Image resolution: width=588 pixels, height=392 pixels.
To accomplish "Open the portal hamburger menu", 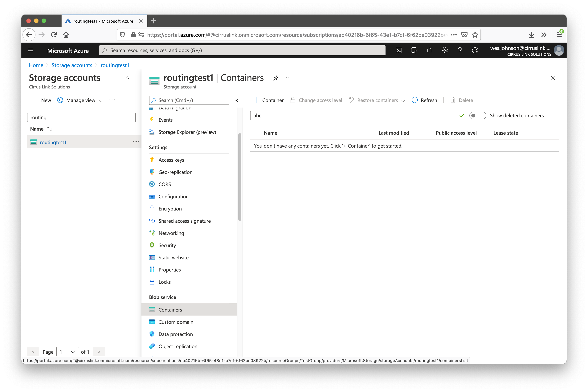I will pos(31,51).
